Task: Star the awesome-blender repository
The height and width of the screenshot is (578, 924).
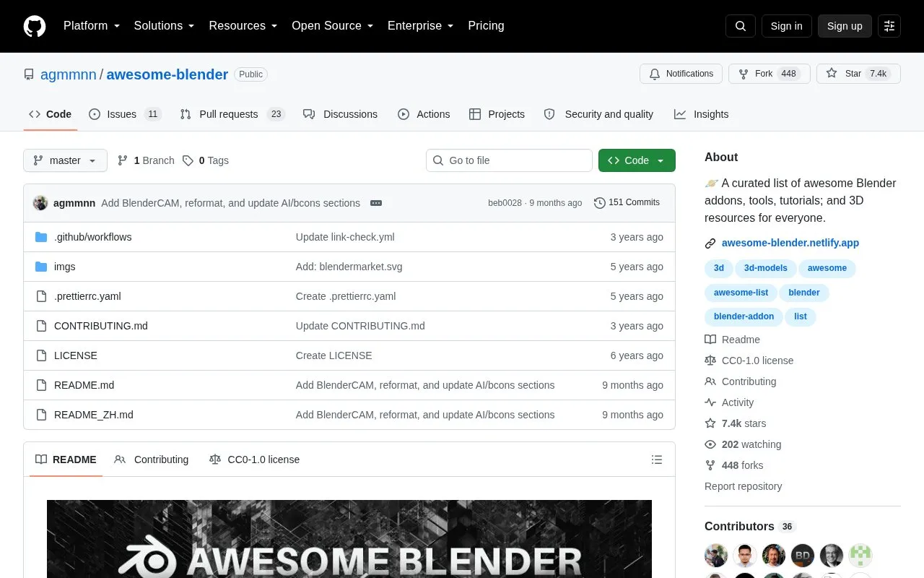Action: pyautogui.click(x=858, y=74)
